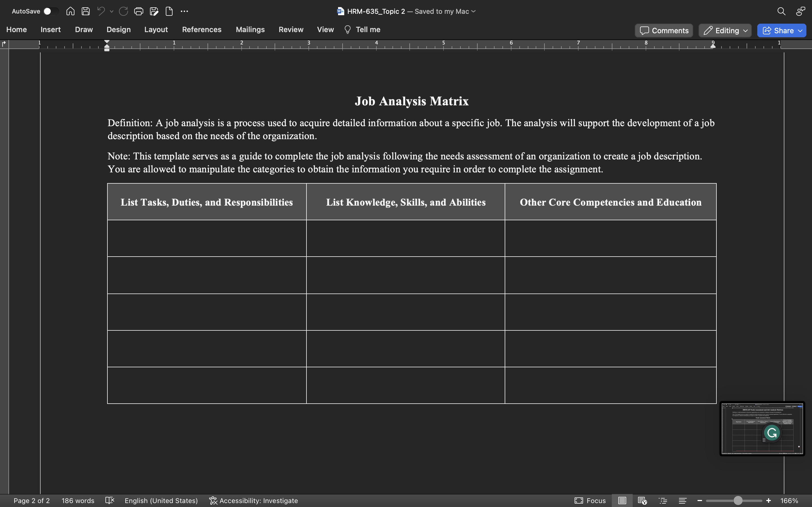The width and height of the screenshot is (812, 507).
Task: Click the Print icon in the toolbar
Action: (138, 11)
